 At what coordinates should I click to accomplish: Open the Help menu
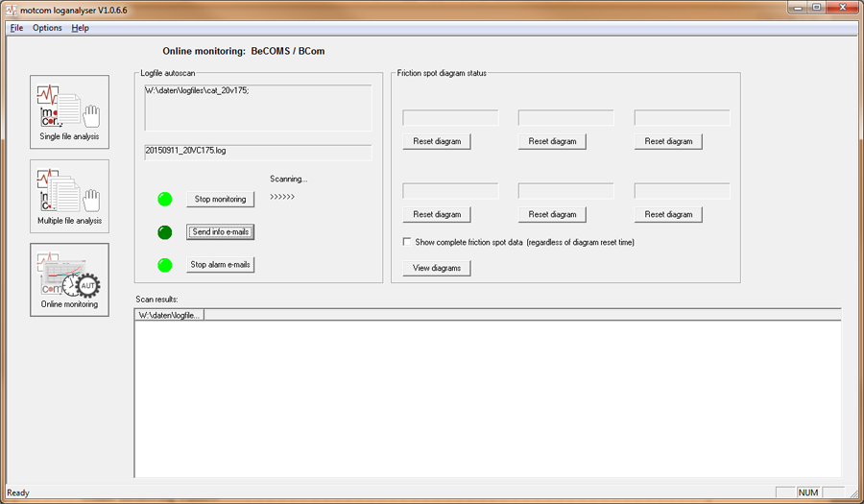point(81,28)
